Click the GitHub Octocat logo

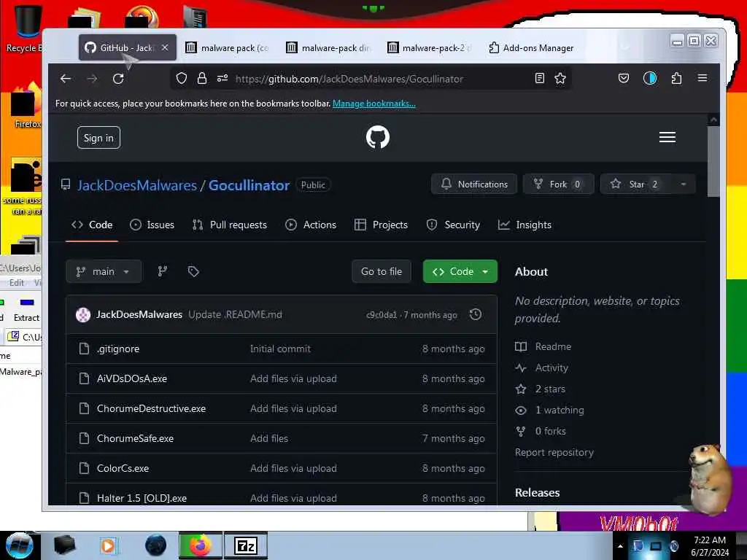[378, 137]
